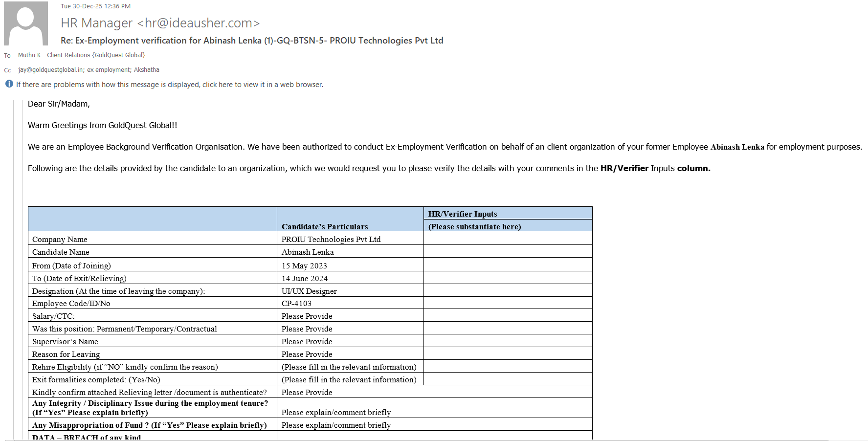Image resolution: width=868 pixels, height=441 pixels.
Task: Click Cc recipient Akshatha
Action: [147, 70]
